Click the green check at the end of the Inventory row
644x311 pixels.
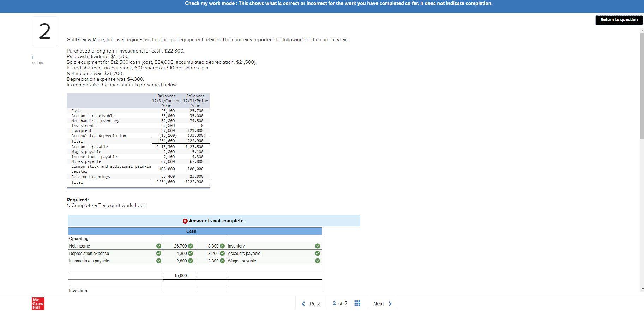(x=318, y=246)
